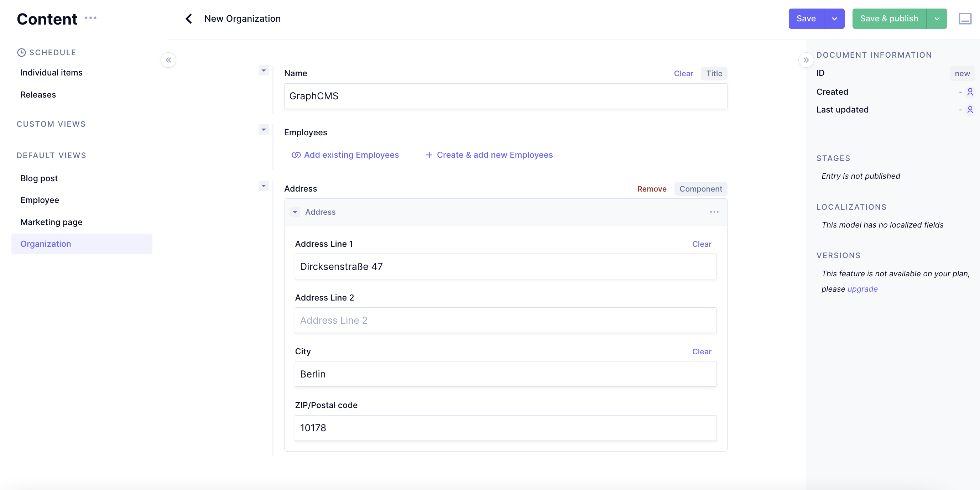Open the Employee view in sidebar
This screenshot has height=490, width=980.
coord(40,200)
